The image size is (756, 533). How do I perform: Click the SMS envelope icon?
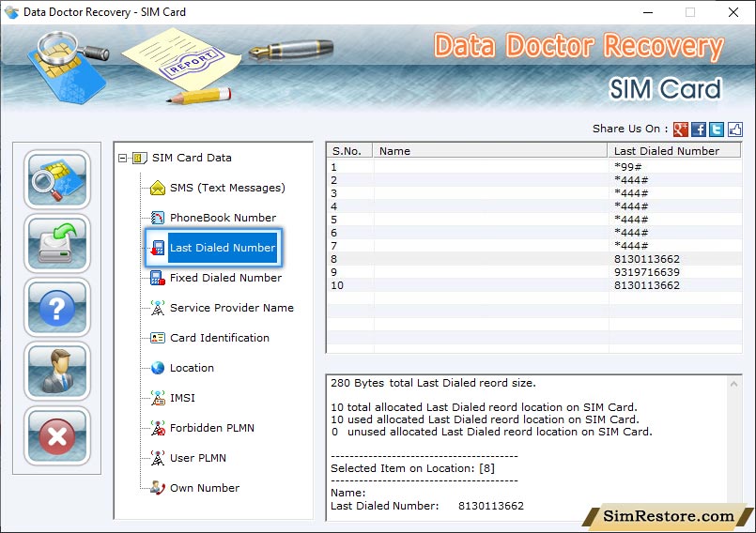(158, 188)
